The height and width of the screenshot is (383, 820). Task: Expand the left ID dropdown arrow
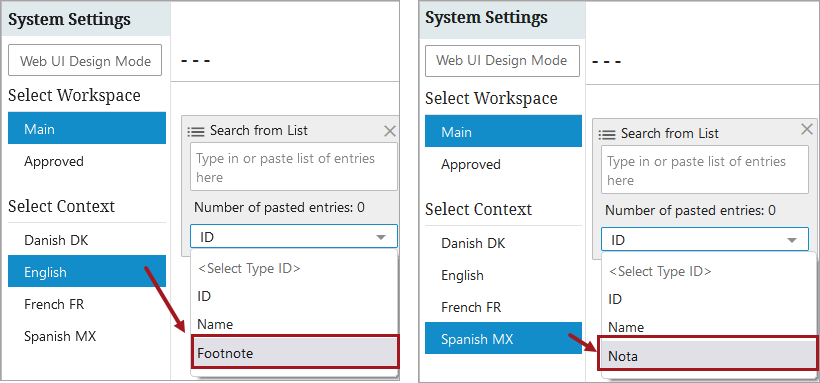(381, 238)
